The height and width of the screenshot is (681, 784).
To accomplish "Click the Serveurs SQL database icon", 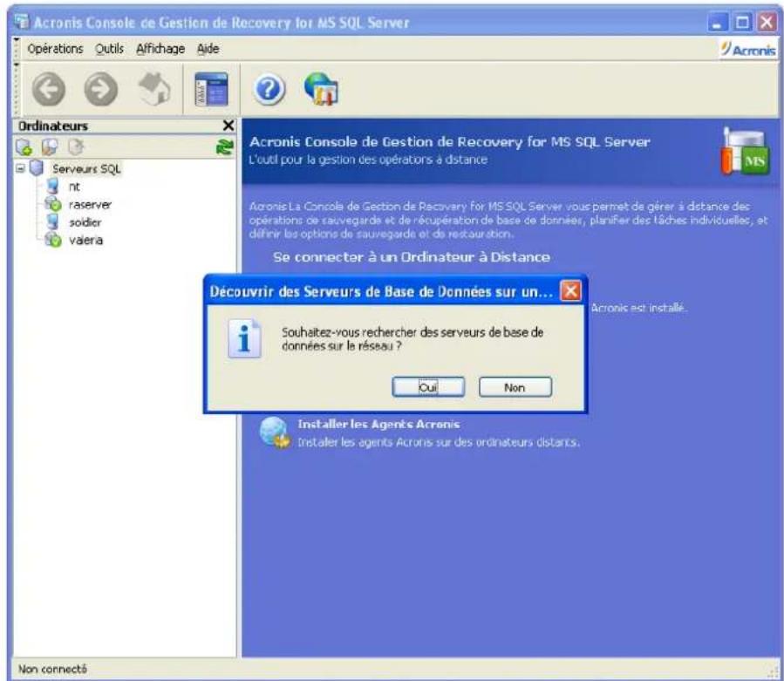I will click(x=37, y=168).
